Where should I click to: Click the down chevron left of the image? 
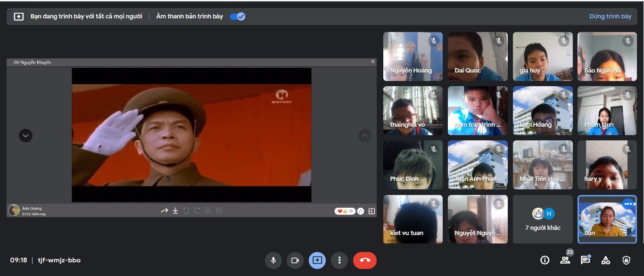point(25,136)
